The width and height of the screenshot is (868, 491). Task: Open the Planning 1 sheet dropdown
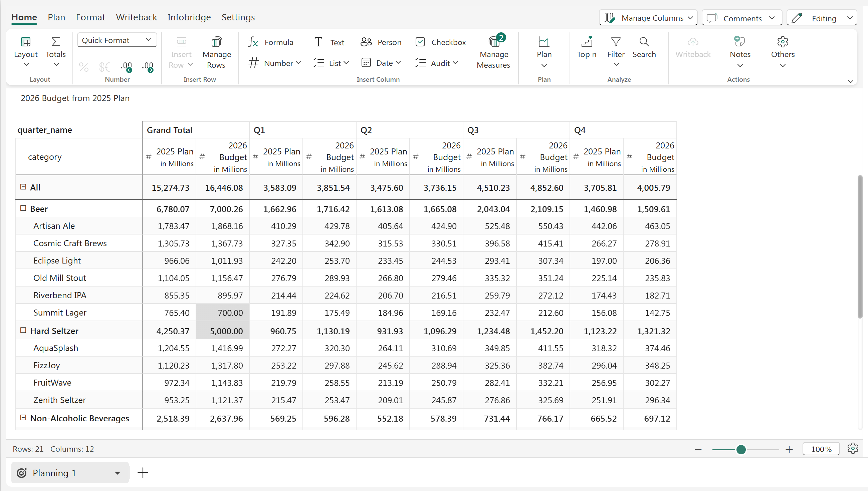pos(117,473)
